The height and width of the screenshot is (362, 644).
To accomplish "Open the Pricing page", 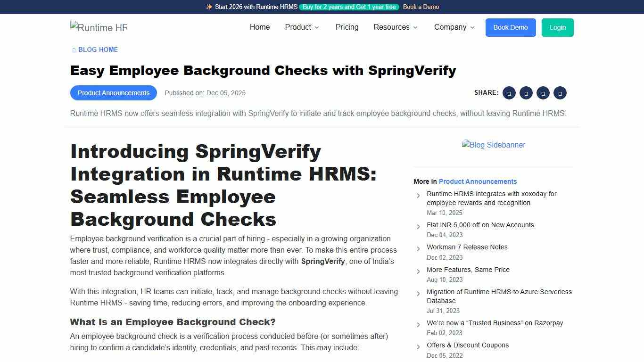I will point(347,27).
